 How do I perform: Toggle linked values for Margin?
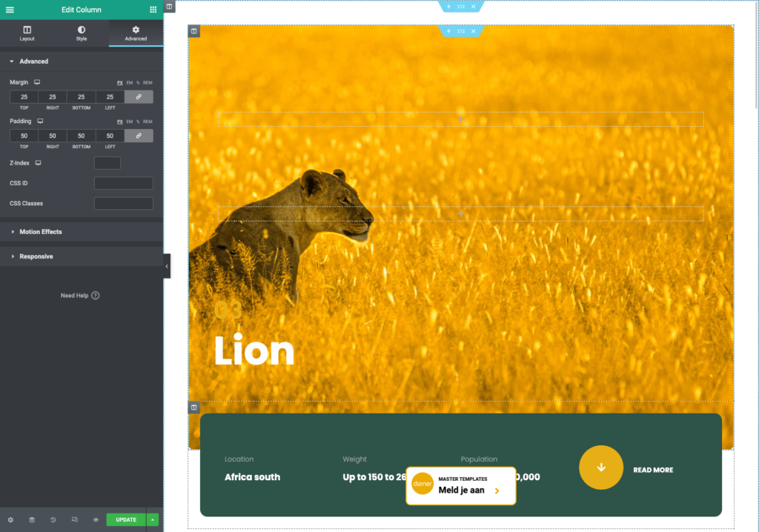point(139,97)
